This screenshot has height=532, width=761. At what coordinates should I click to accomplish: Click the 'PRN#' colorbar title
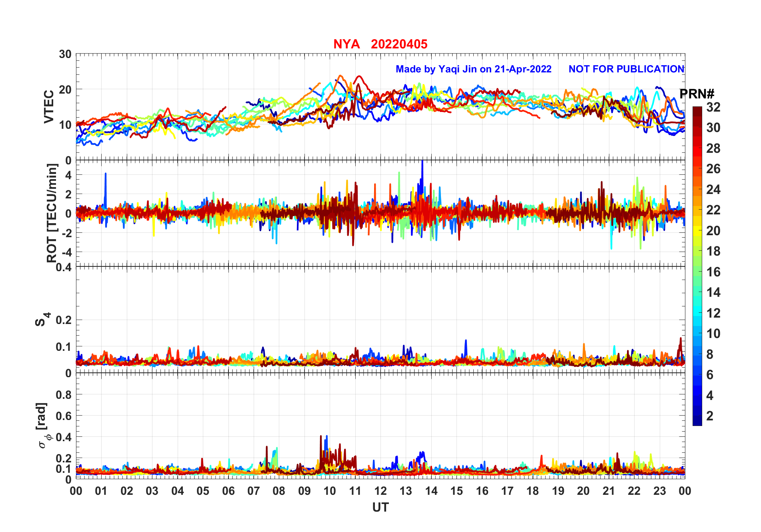click(x=697, y=94)
